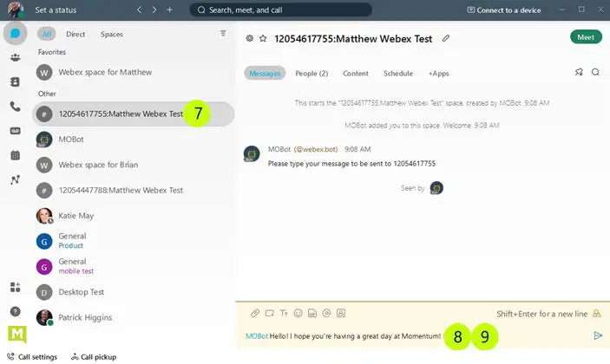Select the Direct filter tab
The image size is (610, 364).
pyautogui.click(x=75, y=34)
